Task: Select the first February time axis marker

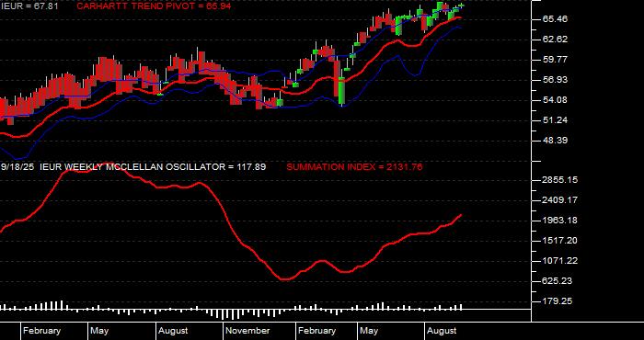Action: [x=42, y=331]
